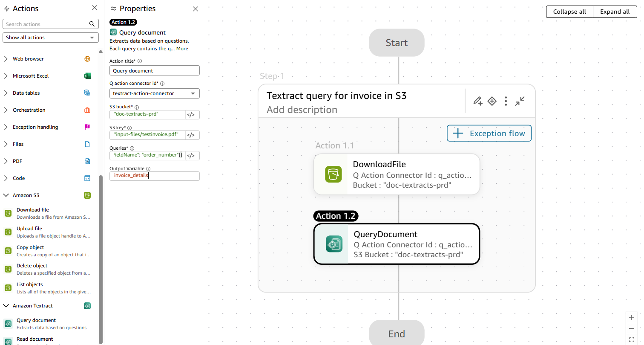Click the More link in description
The width and height of the screenshot is (644, 345).
(x=182, y=49)
